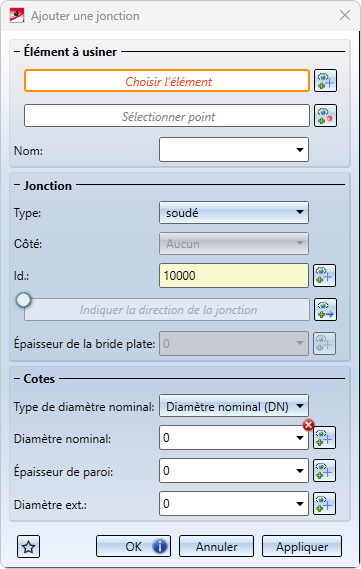The width and height of the screenshot is (361, 569).
Task: Click the Annuler button
Action: point(216,546)
